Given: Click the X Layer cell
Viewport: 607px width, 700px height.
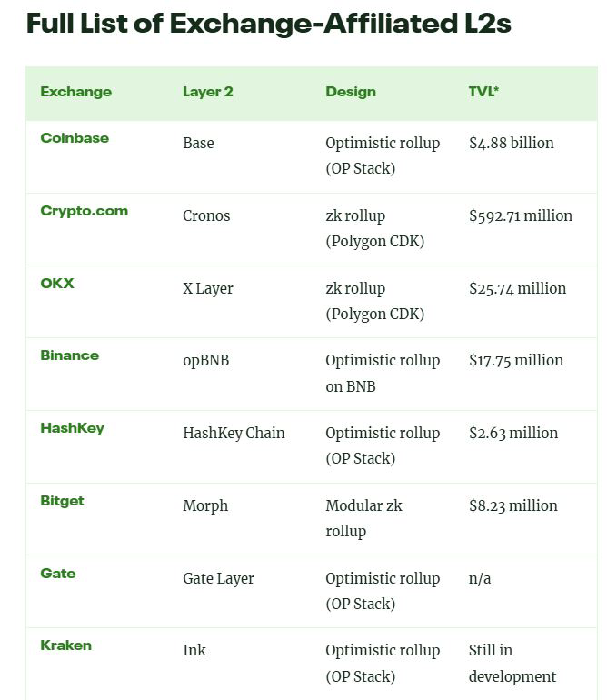Looking at the screenshot, I should [x=208, y=288].
